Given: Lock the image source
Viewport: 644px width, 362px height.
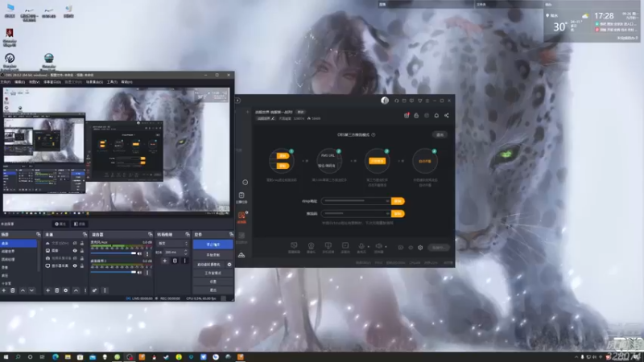Looking at the screenshot, I should pos(82,250).
